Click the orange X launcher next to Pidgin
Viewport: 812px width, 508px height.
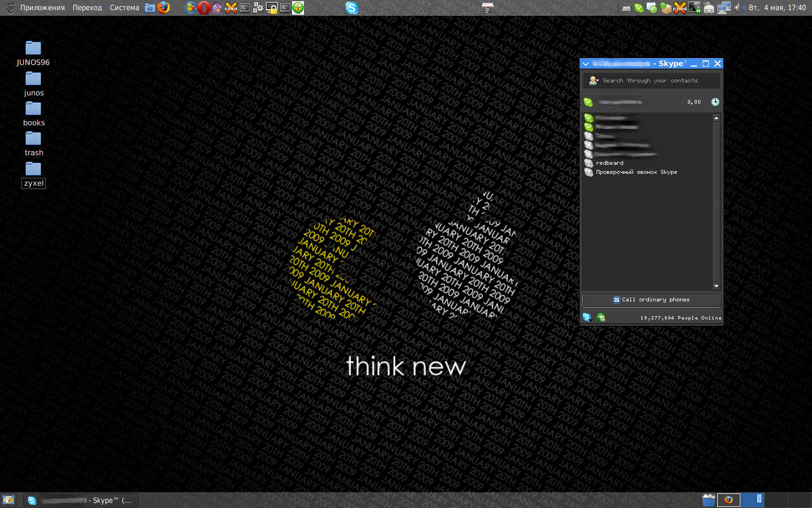click(231, 7)
